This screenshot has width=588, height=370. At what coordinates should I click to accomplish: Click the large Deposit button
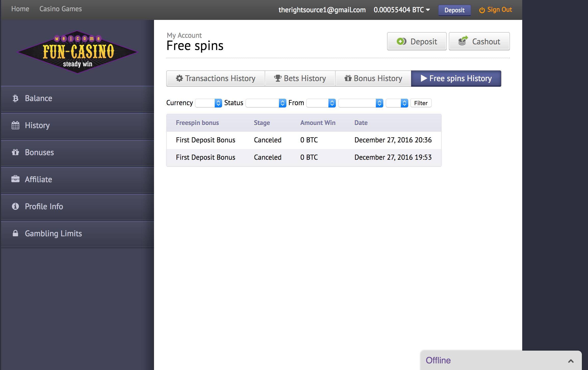point(417,41)
